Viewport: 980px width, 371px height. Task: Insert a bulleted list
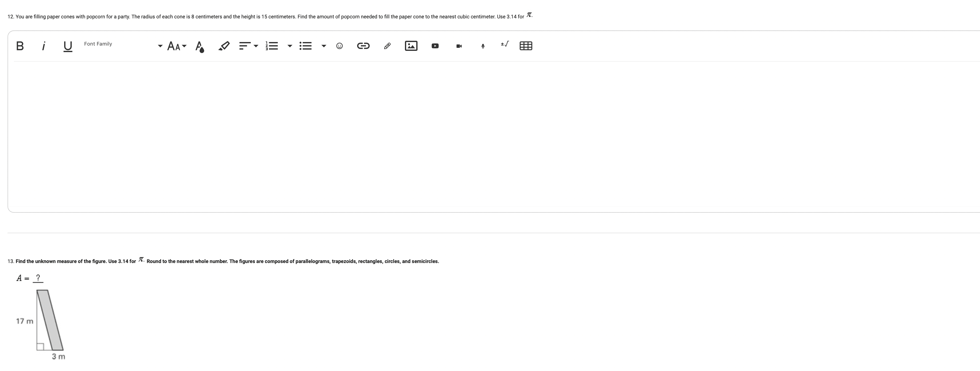click(x=306, y=46)
